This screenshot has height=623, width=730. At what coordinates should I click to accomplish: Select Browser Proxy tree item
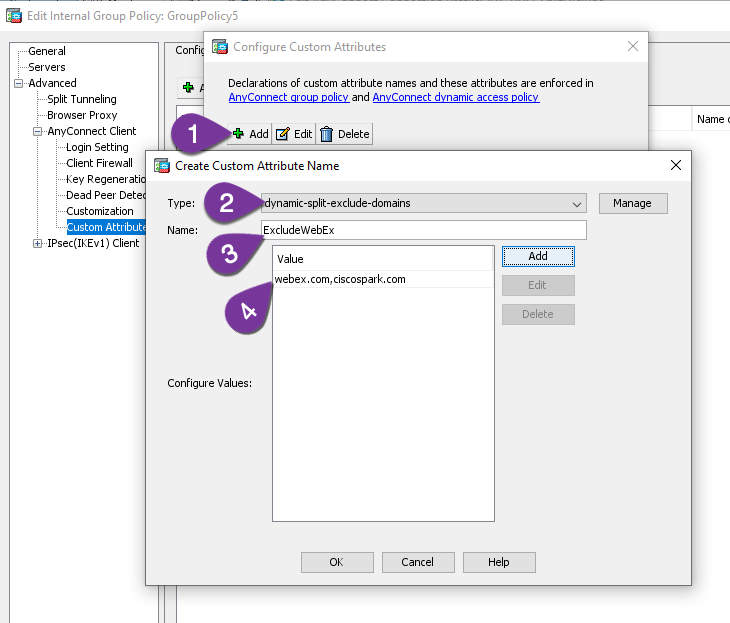[x=82, y=115]
